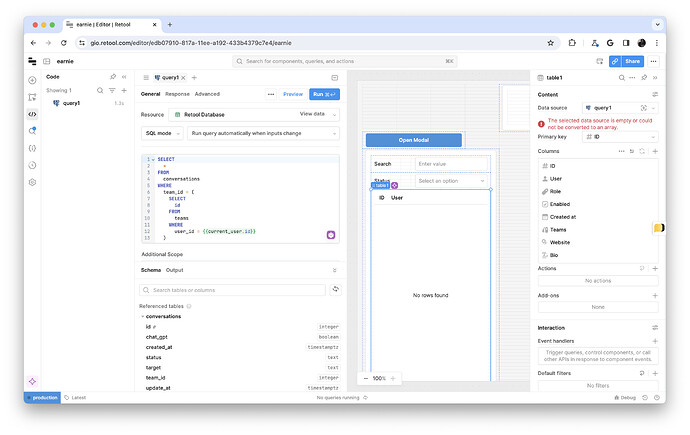Select the Schema tab
690x435 pixels.
[x=150, y=270]
